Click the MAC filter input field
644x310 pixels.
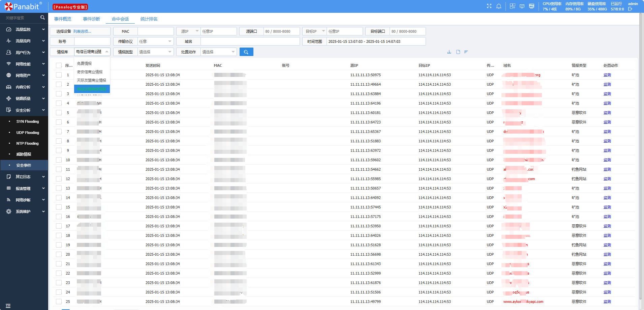click(x=156, y=31)
